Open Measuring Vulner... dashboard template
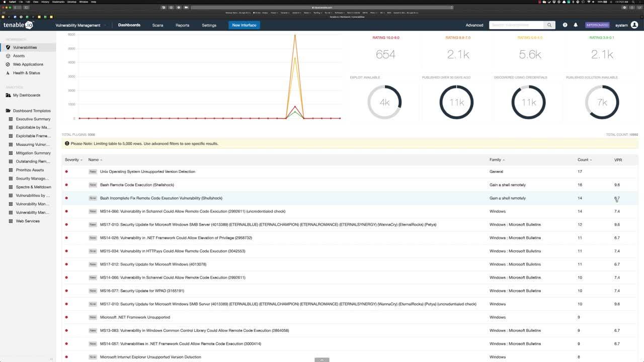The image size is (644, 362). 32,144
